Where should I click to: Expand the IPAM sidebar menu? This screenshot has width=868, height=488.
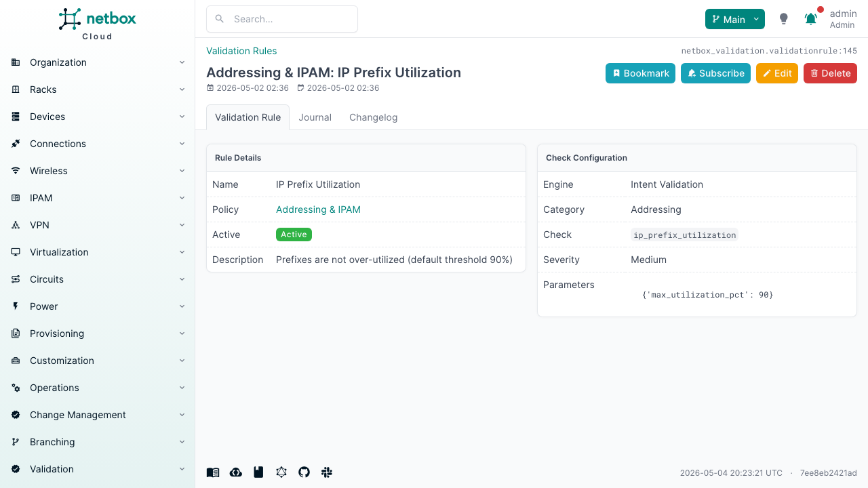click(98, 198)
